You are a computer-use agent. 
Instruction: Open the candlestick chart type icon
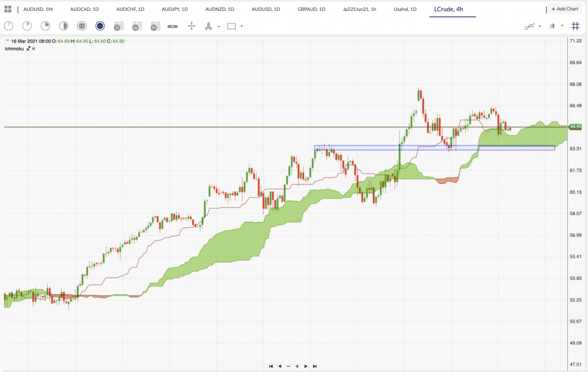click(552, 26)
